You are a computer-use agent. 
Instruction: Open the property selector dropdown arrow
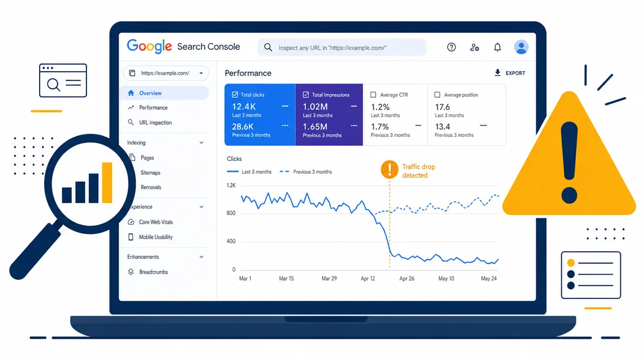[x=201, y=73]
